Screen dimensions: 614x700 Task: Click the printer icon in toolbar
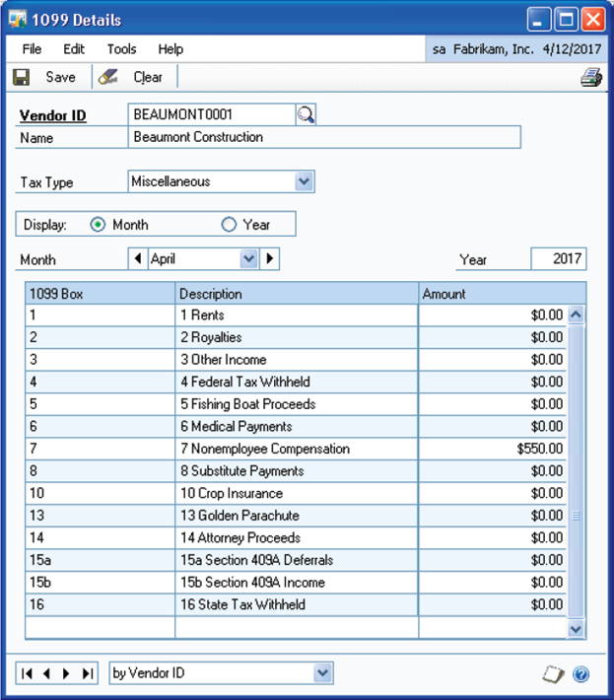(x=590, y=78)
